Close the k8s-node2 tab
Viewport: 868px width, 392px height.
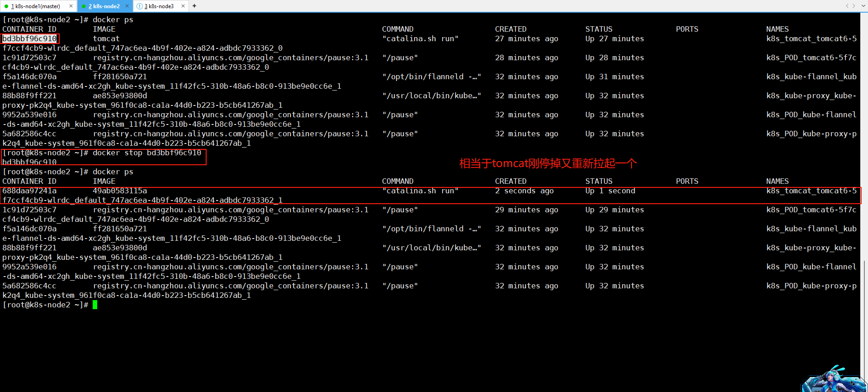coord(127,6)
